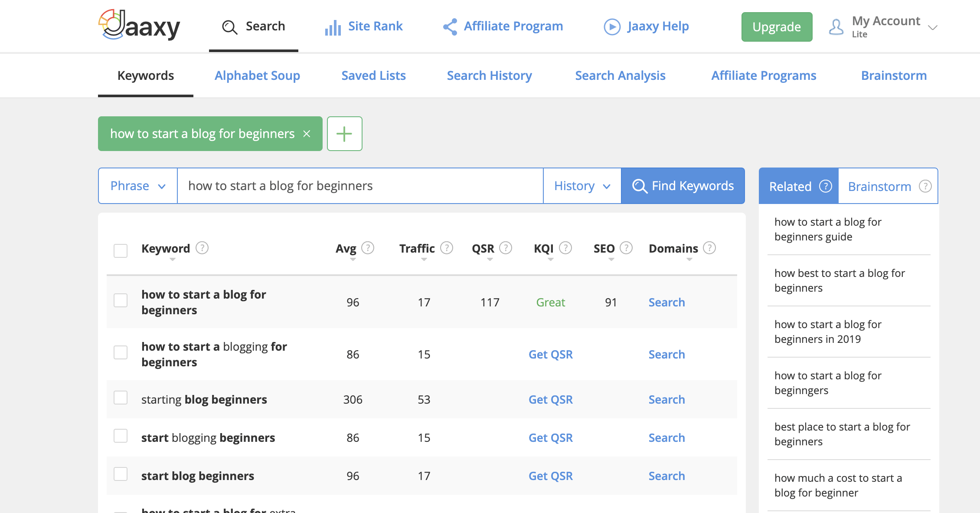Sort by KQI column arrow
980x513 pixels.
click(551, 260)
